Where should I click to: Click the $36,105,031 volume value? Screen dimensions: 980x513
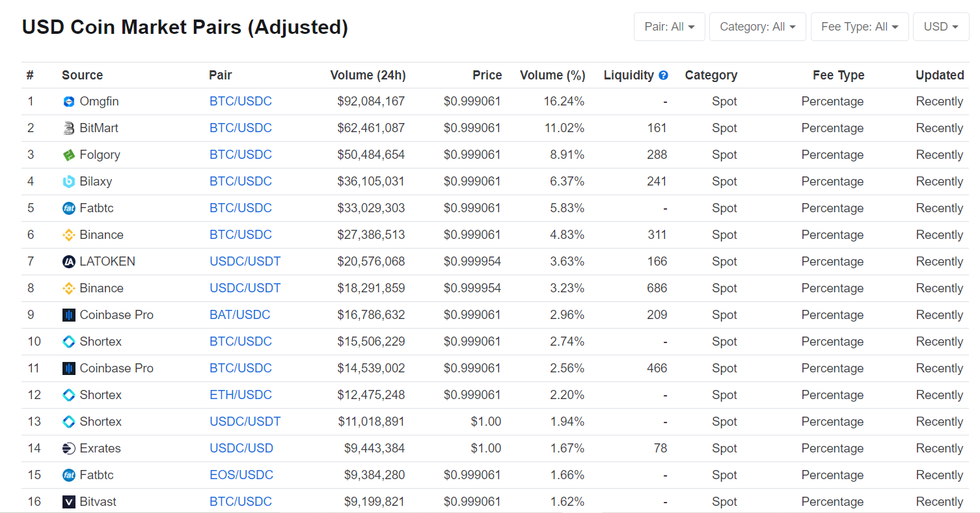pyautogui.click(x=371, y=182)
